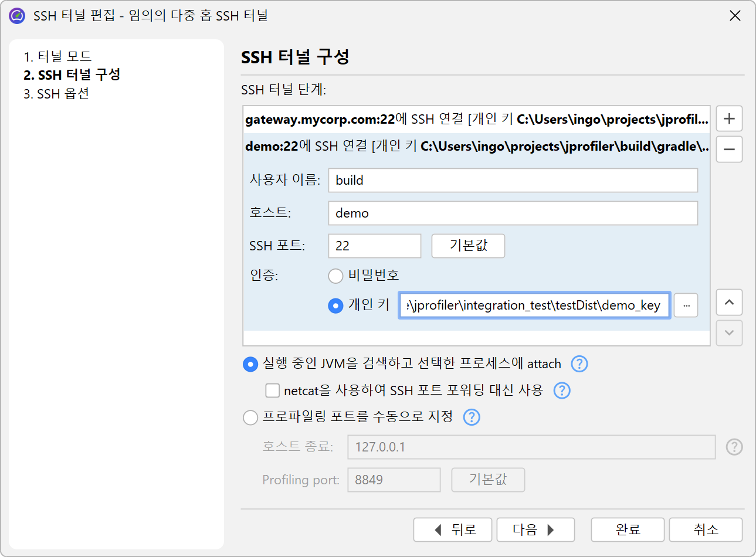This screenshot has width=756, height=557.
Task: Click the JProfiler icon in title bar
Action: click(17, 16)
